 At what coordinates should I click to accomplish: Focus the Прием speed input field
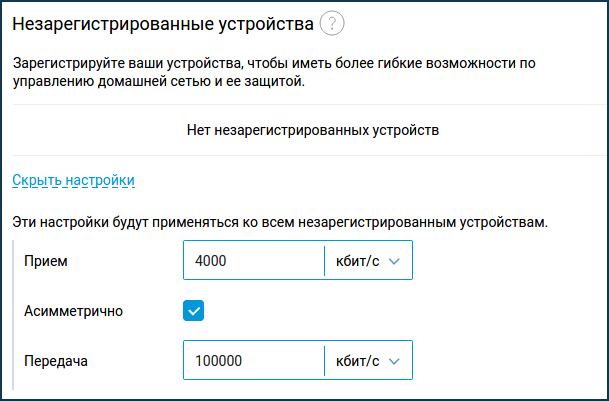pyautogui.click(x=254, y=260)
